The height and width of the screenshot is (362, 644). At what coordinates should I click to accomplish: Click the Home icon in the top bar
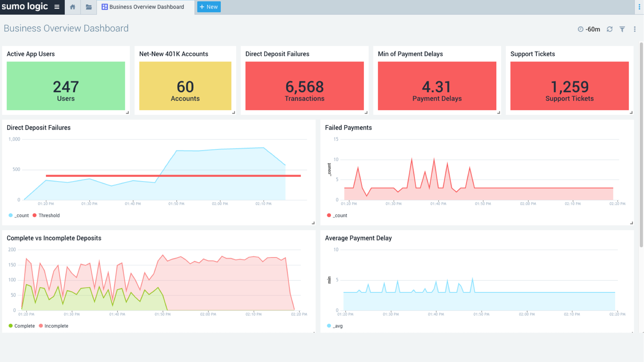(x=72, y=6)
